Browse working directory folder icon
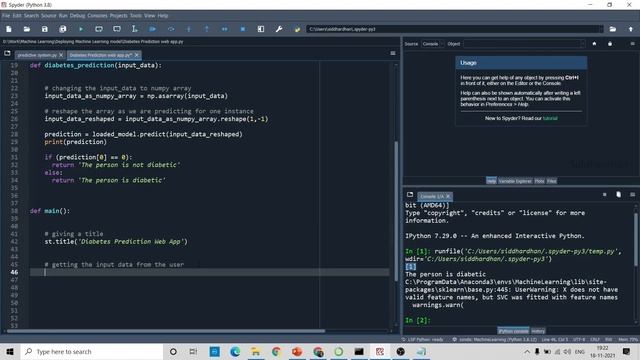The height and width of the screenshot is (360, 640). click(x=613, y=29)
